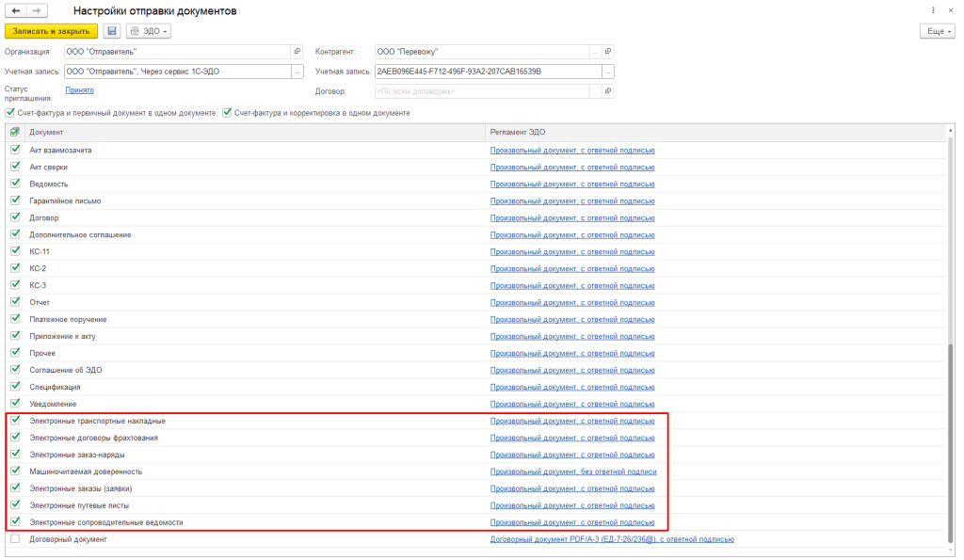Screen dimensions: 964x560
Task: Click the Контрагент input field
Action: pos(481,52)
